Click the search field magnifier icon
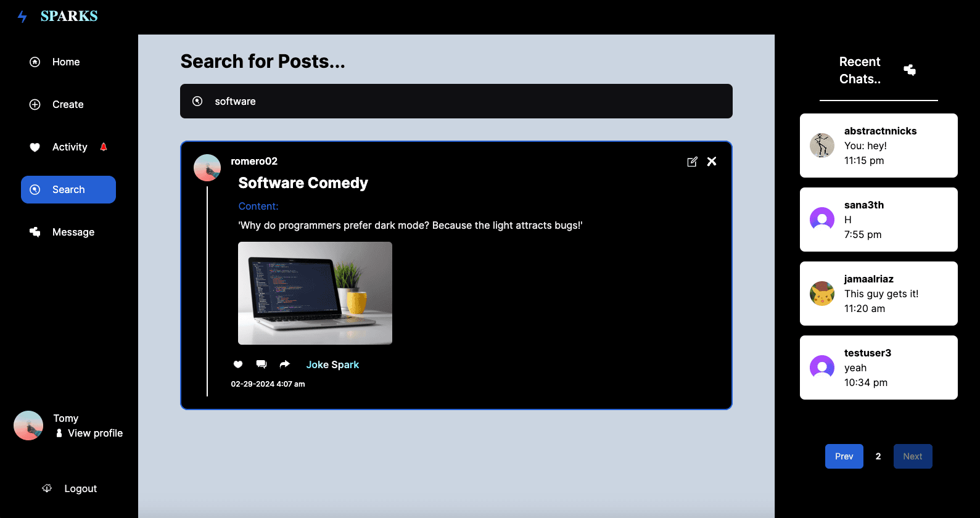Viewport: 980px width, 518px height. click(x=197, y=101)
